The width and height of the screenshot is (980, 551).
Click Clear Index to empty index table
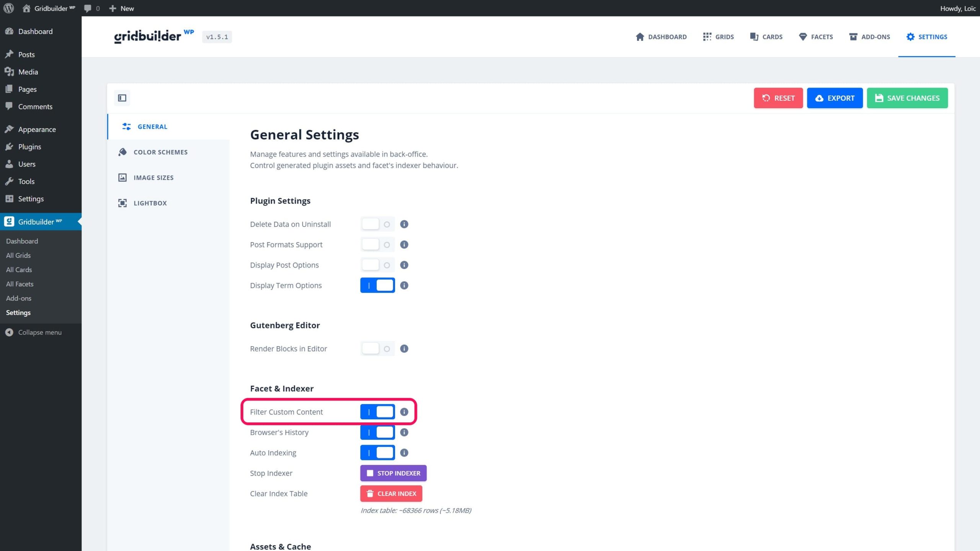click(390, 493)
